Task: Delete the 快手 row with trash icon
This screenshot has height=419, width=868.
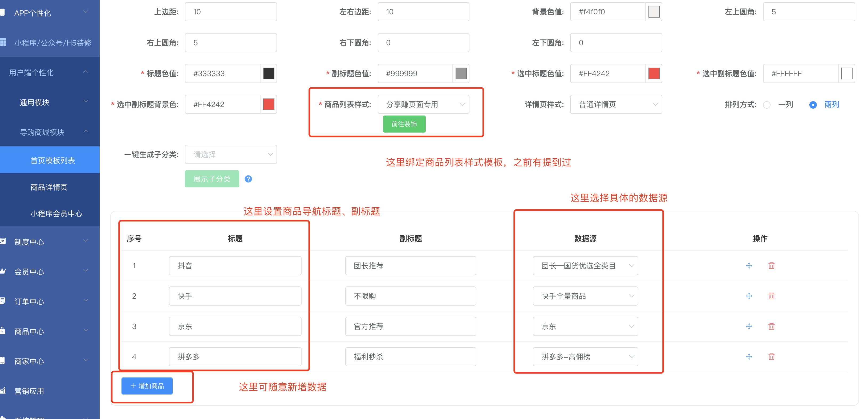Action: (x=771, y=296)
